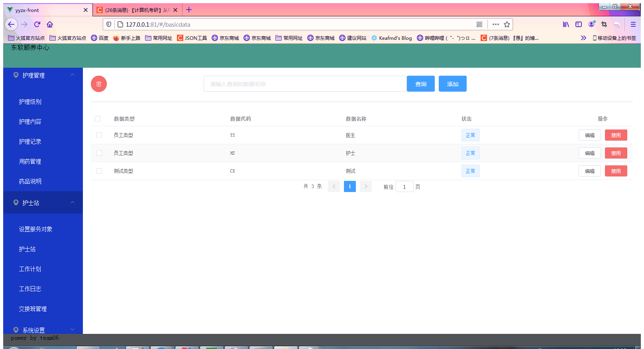
Task: Close the CSDN 计算机考研 tab
Action: point(175,10)
